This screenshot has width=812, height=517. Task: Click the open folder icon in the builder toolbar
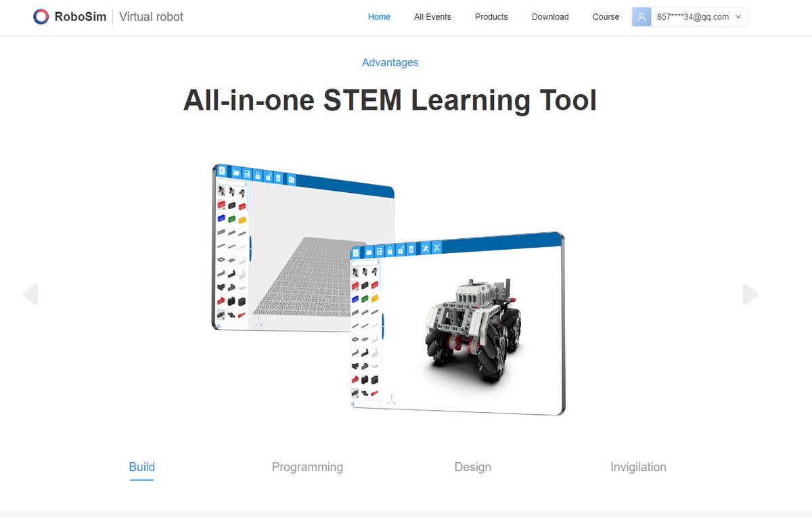click(x=236, y=172)
